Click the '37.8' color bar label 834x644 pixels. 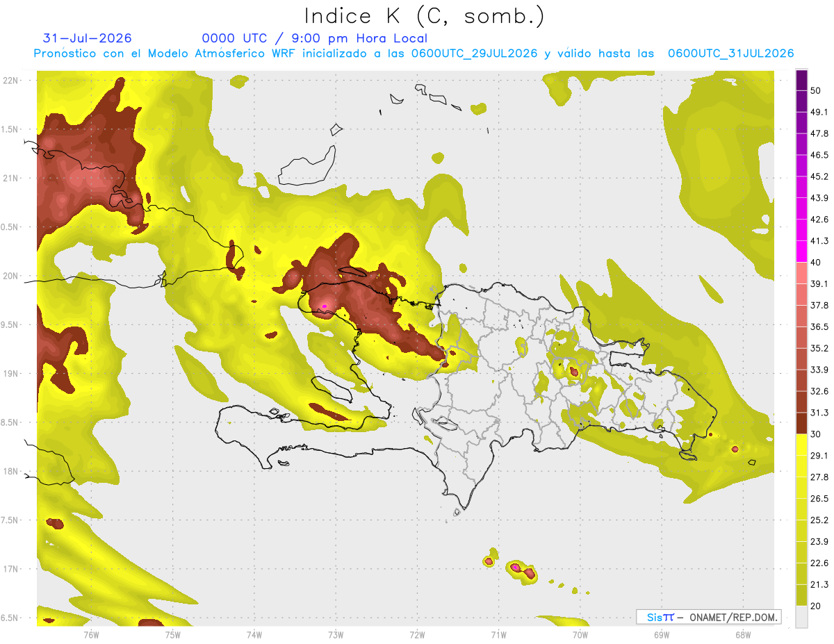[819, 306]
